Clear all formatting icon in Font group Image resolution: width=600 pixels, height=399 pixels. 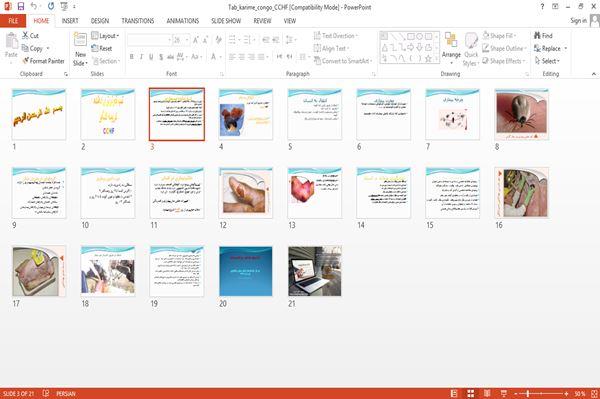(x=218, y=39)
